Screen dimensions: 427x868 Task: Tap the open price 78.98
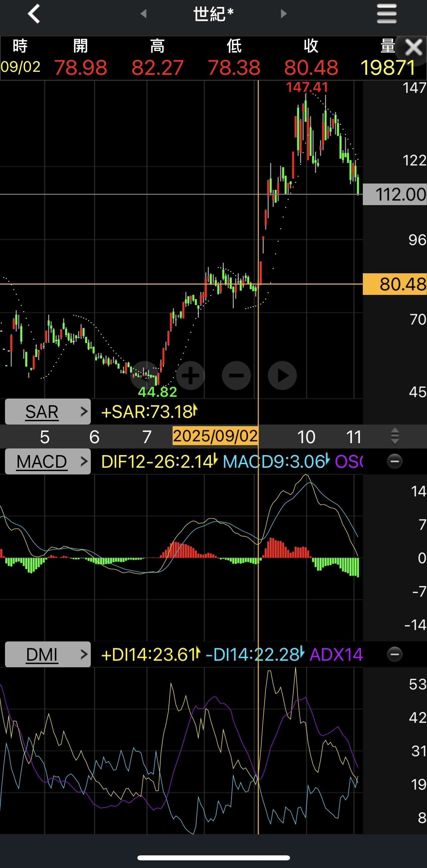[x=80, y=67]
